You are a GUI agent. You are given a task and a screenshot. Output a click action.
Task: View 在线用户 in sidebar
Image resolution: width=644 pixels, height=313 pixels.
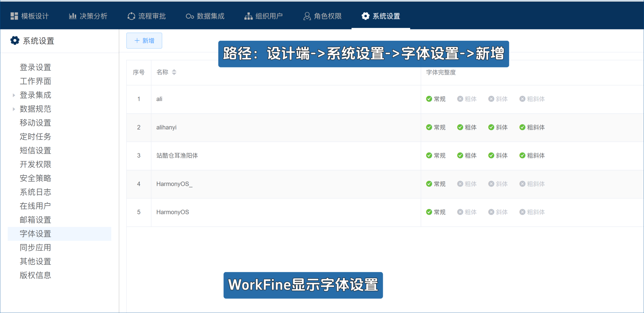click(x=35, y=206)
